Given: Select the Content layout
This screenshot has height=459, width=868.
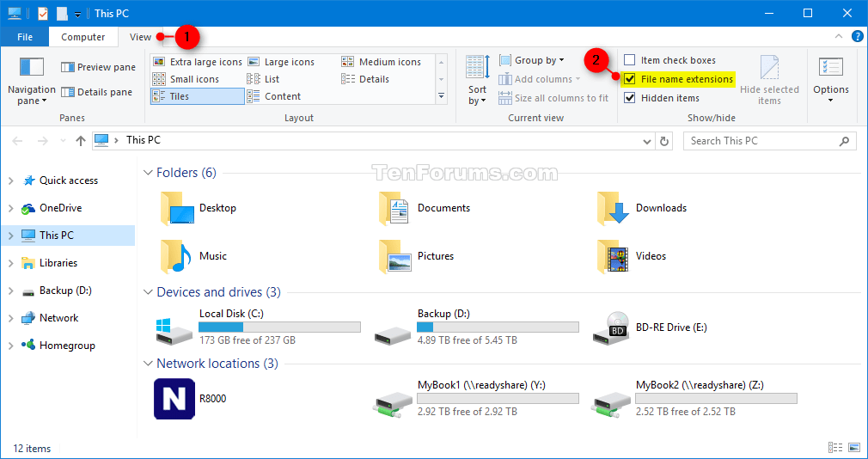Looking at the screenshot, I should click(274, 96).
